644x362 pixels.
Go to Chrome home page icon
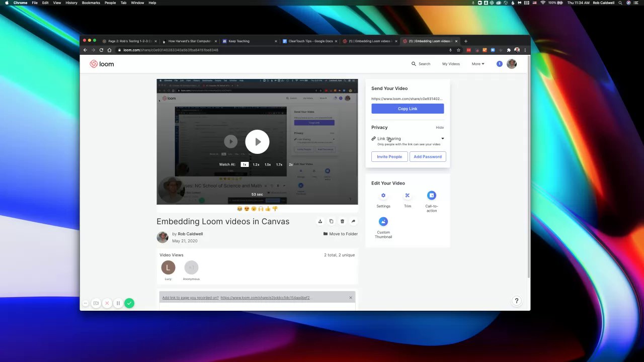109,50
